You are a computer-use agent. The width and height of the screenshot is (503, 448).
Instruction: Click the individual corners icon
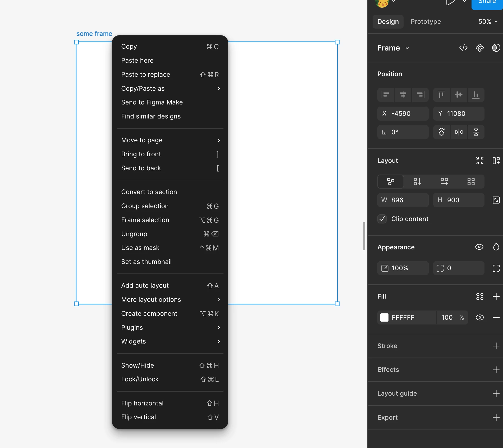coord(496,268)
